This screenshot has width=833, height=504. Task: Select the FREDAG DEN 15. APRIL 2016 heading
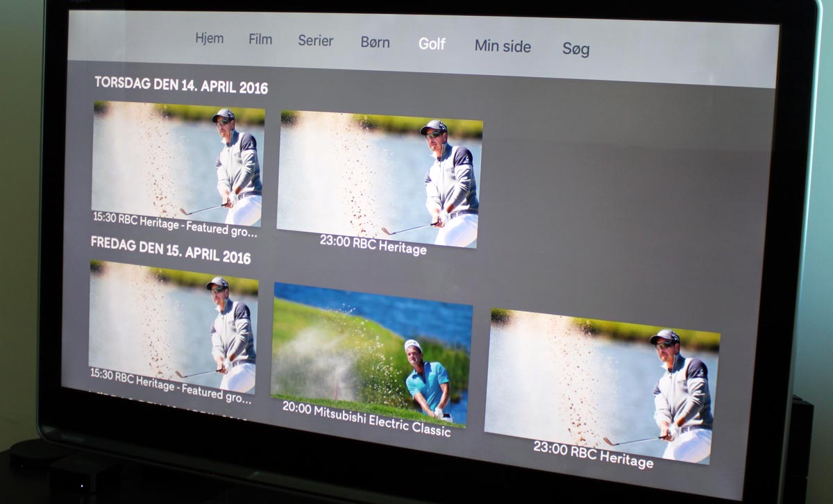coord(171,250)
